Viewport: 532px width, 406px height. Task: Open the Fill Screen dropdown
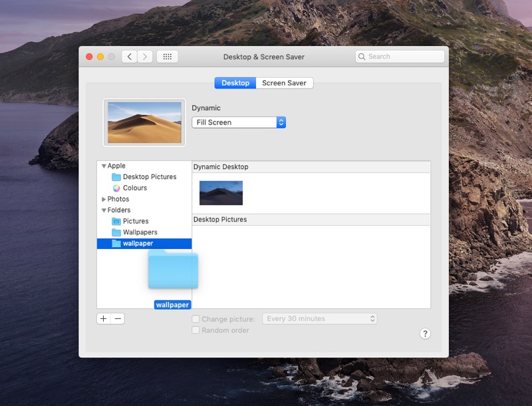pyautogui.click(x=239, y=122)
